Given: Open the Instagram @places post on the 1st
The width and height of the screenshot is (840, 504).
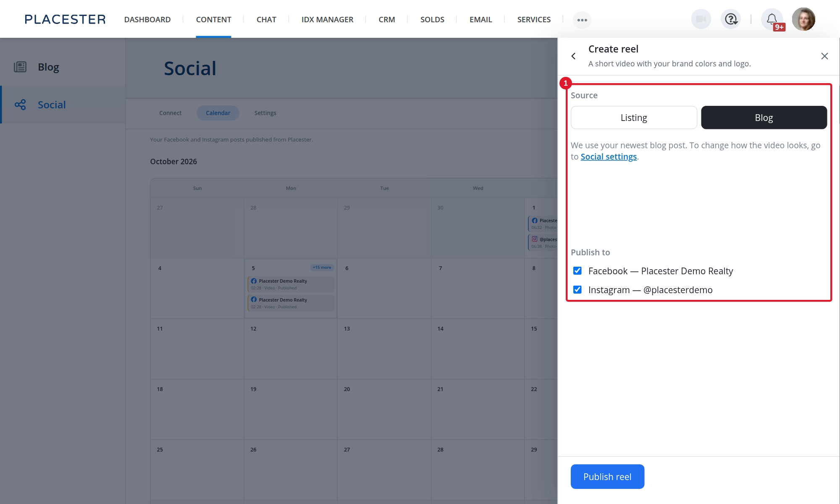Looking at the screenshot, I should pyautogui.click(x=543, y=243).
